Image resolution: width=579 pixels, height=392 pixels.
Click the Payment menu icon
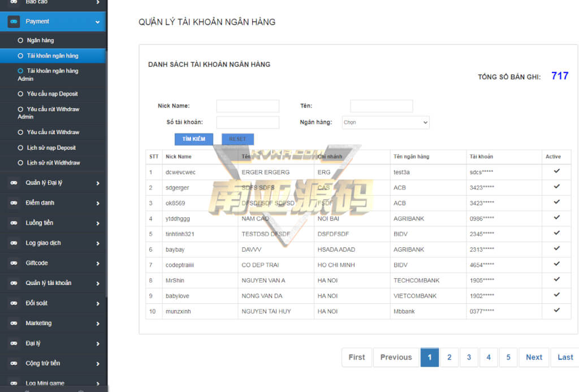click(14, 21)
